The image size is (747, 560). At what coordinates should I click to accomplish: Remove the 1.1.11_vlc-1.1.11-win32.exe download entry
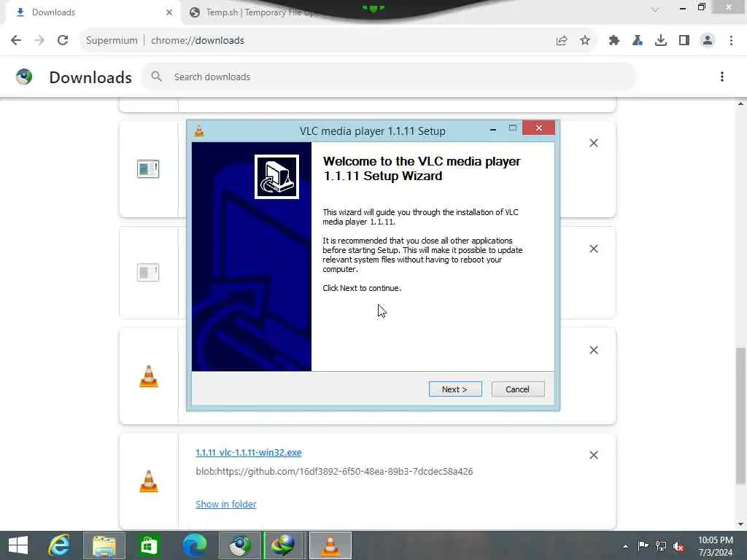(x=594, y=455)
